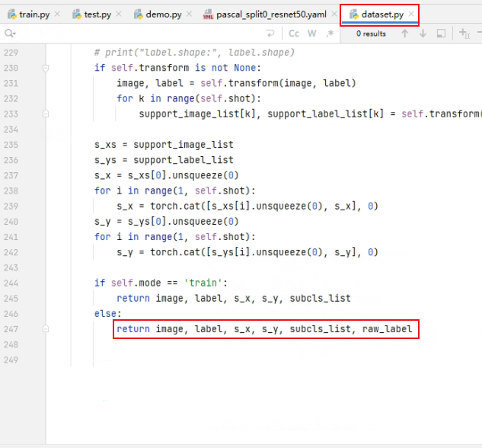Open the search history magnifier dropdown
Screen dimensions: 482x448
[x=10, y=34]
